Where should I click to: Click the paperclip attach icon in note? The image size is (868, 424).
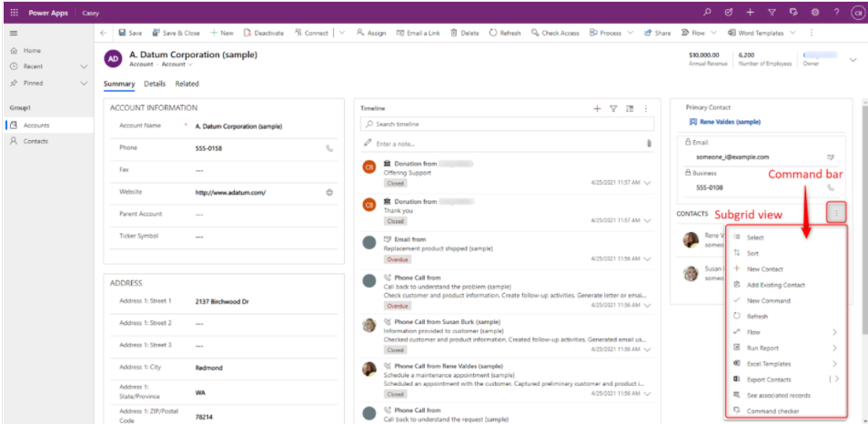(649, 143)
